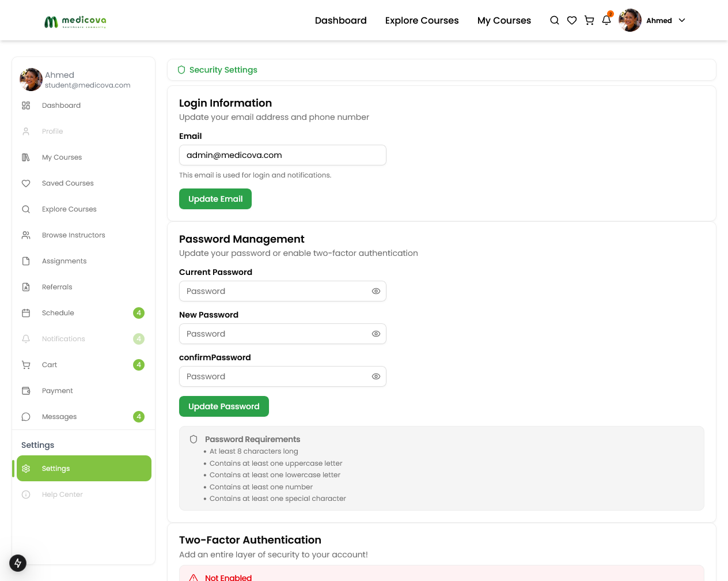Click the Dashboard grid icon in the sidebar
The width and height of the screenshot is (728, 581).
point(26,105)
